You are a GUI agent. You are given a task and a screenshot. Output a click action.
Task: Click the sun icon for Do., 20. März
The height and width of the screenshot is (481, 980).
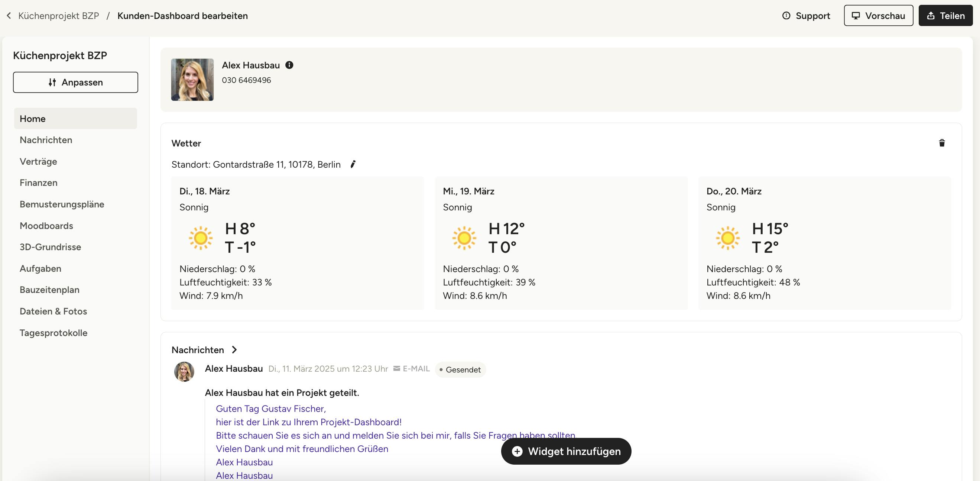coord(727,238)
